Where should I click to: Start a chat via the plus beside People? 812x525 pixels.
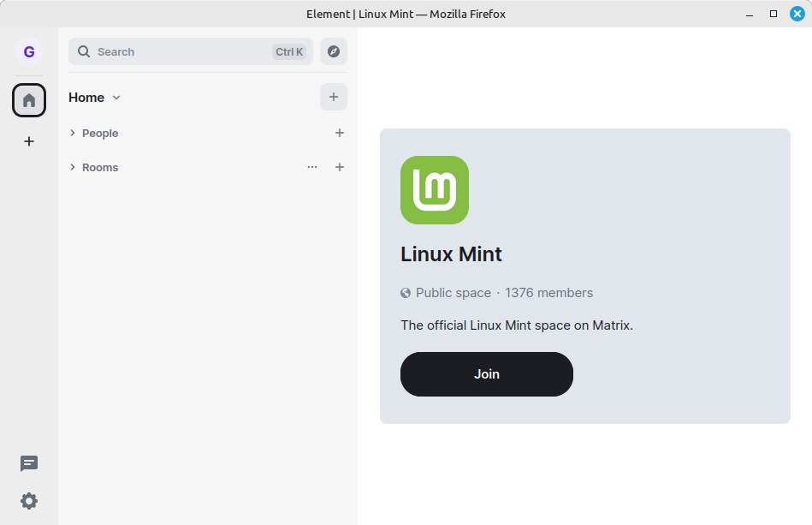point(339,133)
